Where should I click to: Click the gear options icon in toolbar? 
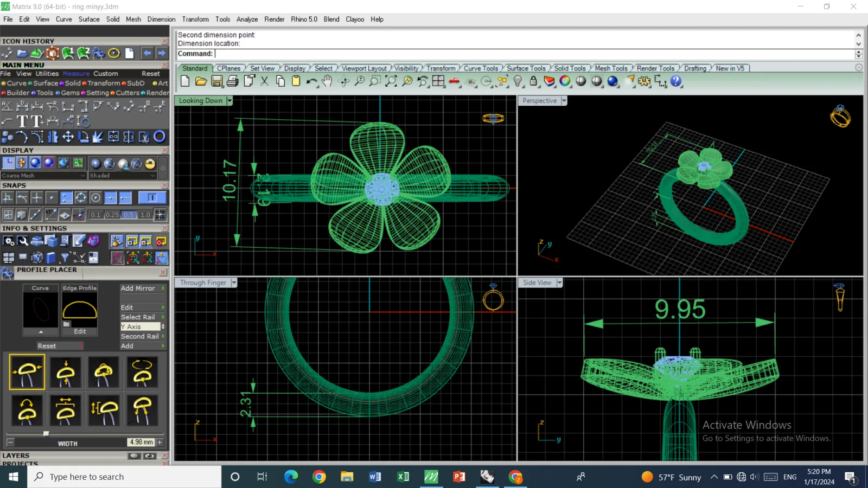[644, 81]
